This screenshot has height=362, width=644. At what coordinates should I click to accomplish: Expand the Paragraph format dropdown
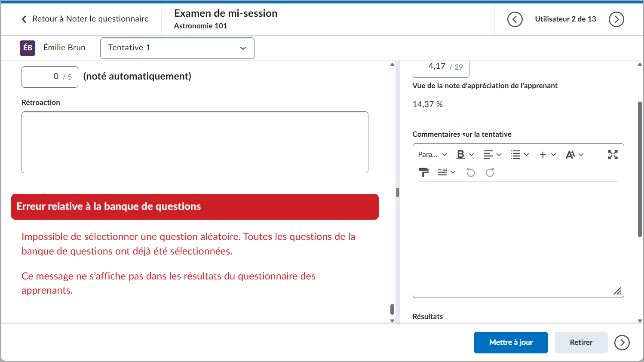pos(432,154)
